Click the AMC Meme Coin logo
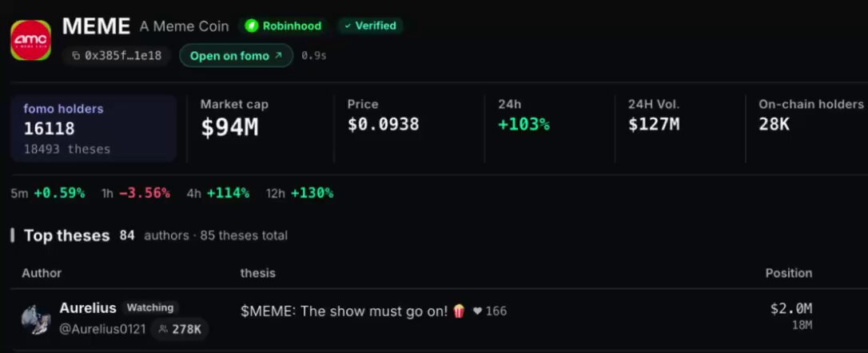868x353 pixels. pos(31,40)
